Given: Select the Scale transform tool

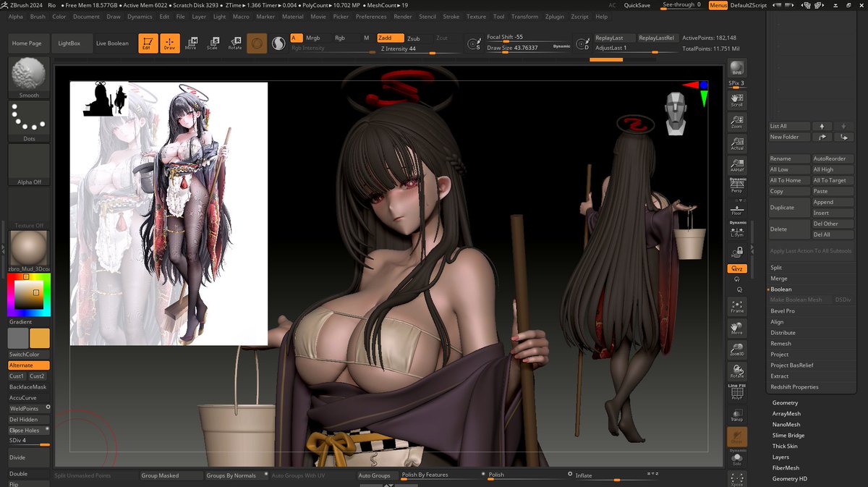Looking at the screenshot, I should (213, 43).
